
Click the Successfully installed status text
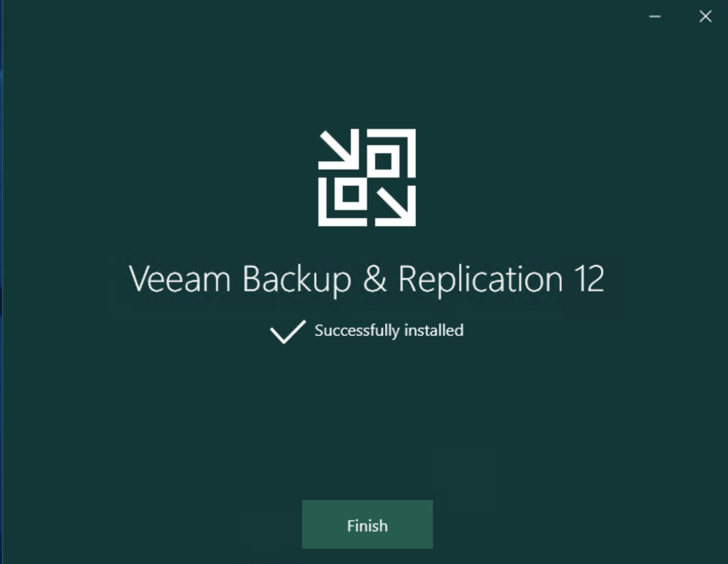389,331
